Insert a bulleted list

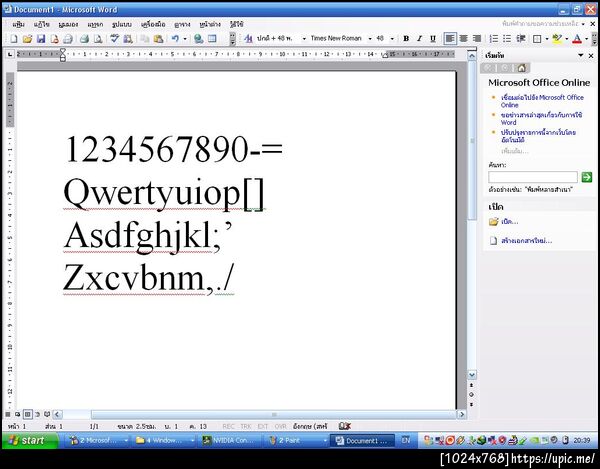[x=507, y=39]
